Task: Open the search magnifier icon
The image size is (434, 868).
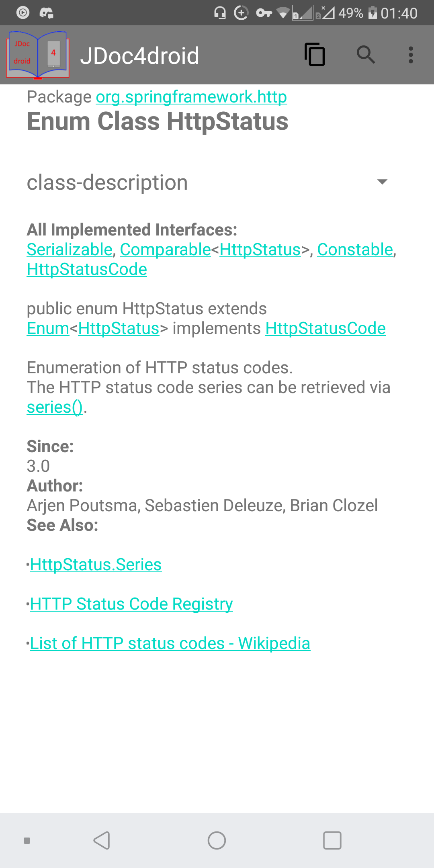Action: click(366, 55)
